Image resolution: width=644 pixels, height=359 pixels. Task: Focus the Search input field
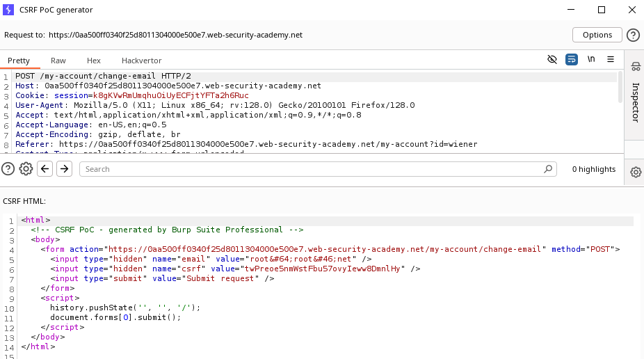(x=318, y=169)
